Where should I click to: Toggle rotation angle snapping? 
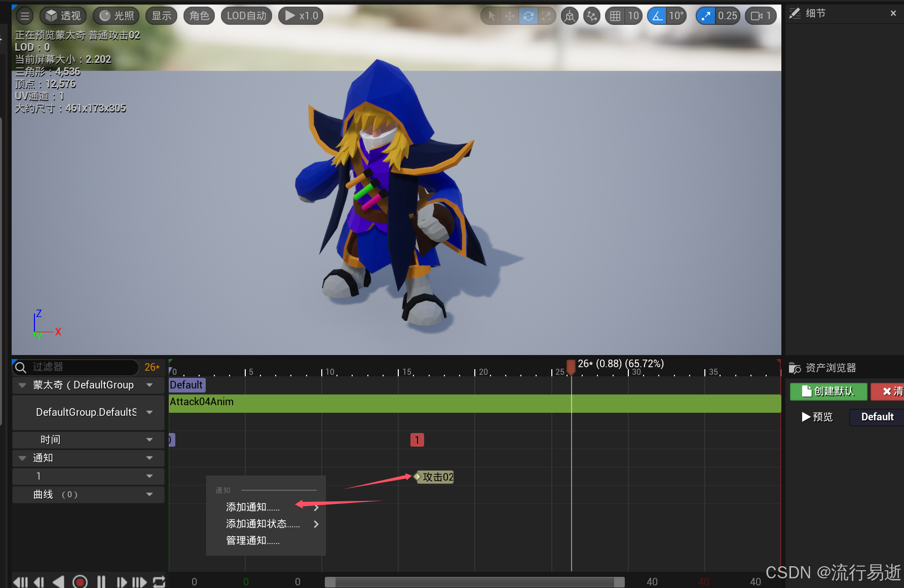657,16
